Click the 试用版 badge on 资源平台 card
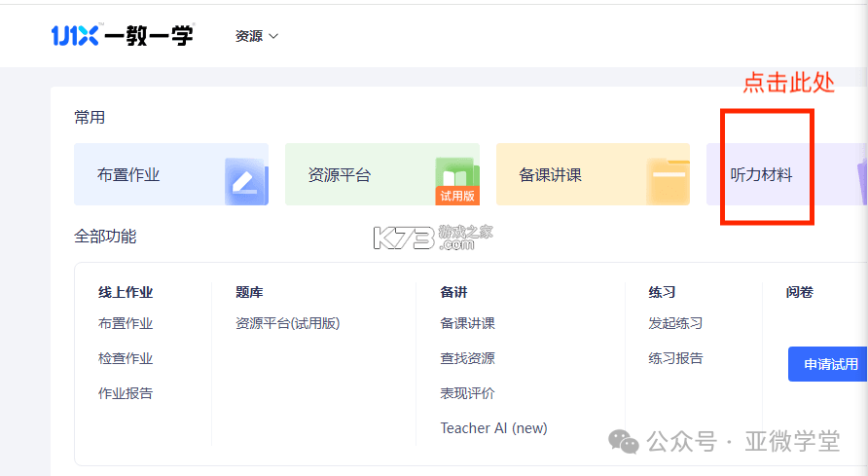 (x=457, y=196)
